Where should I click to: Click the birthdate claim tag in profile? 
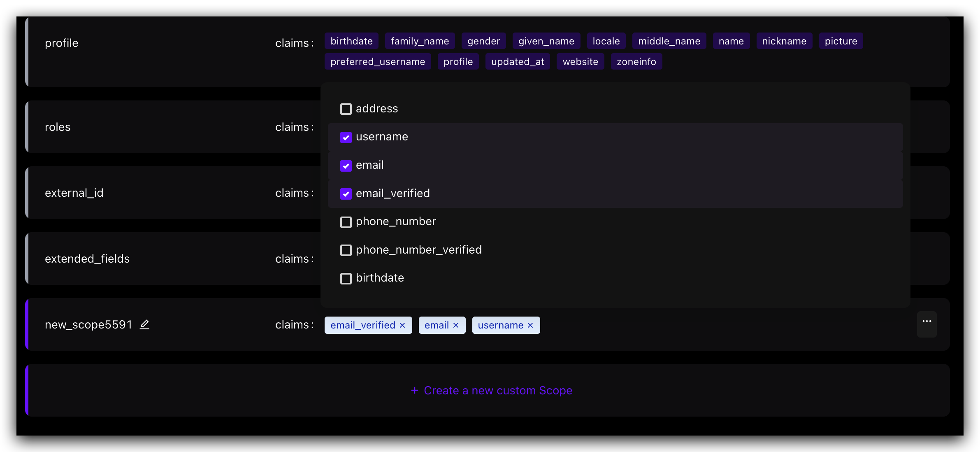(x=351, y=41)
